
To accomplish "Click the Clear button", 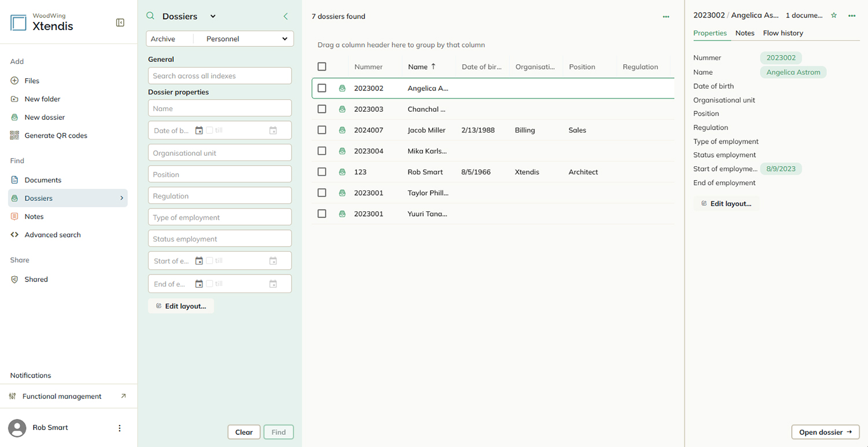I will 244,432.
